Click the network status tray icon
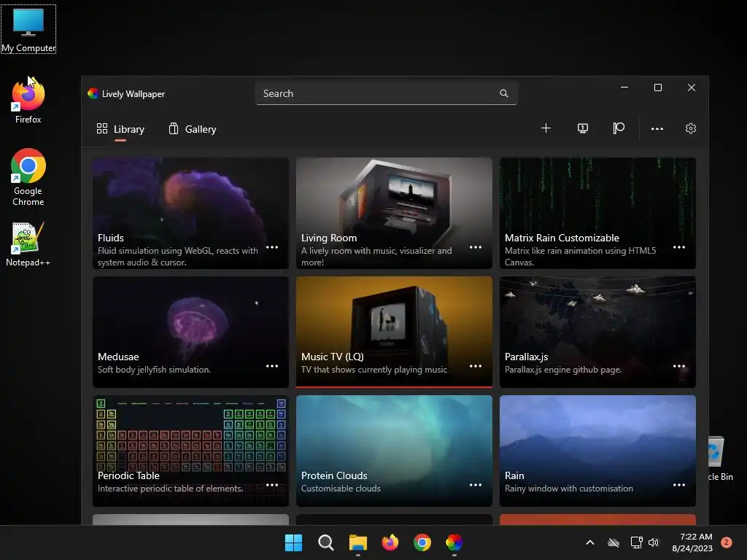The width and height of the screenshot is (747, 560). 636,542
